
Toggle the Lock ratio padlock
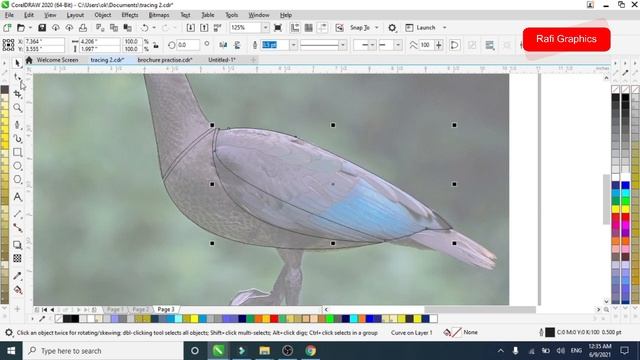[x=156, y=45]
